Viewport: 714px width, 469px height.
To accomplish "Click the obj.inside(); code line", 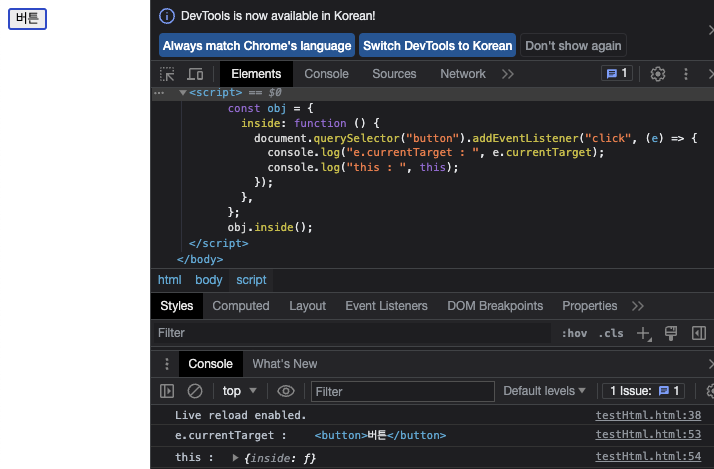I will coord(270,227).
